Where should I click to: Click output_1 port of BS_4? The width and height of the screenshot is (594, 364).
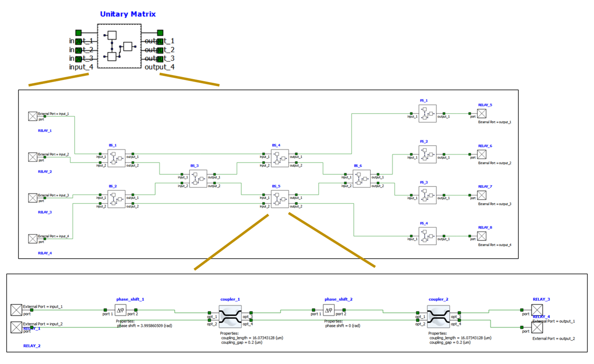pyautogui.click(x=296, y=154)
